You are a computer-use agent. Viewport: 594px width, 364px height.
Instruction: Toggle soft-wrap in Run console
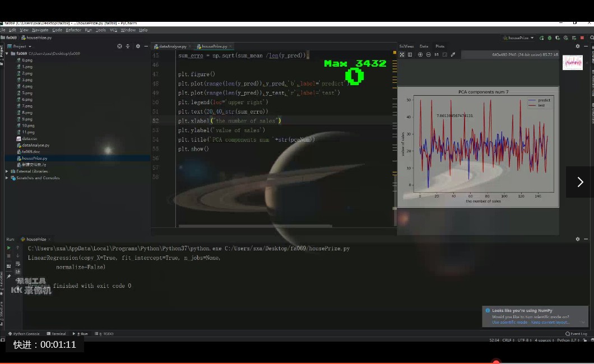pyautogui.click(x=18, y=264)
